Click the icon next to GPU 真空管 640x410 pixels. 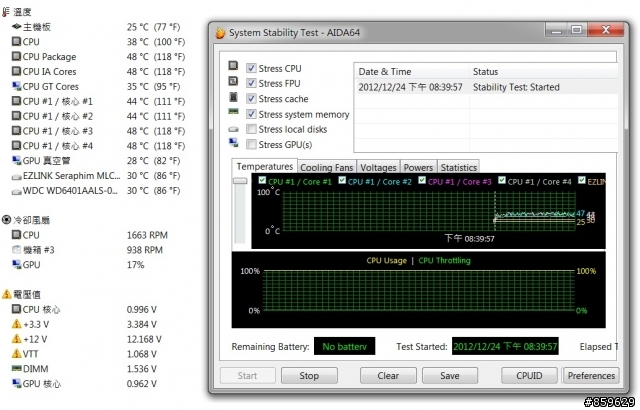click(x=16, y=160)
